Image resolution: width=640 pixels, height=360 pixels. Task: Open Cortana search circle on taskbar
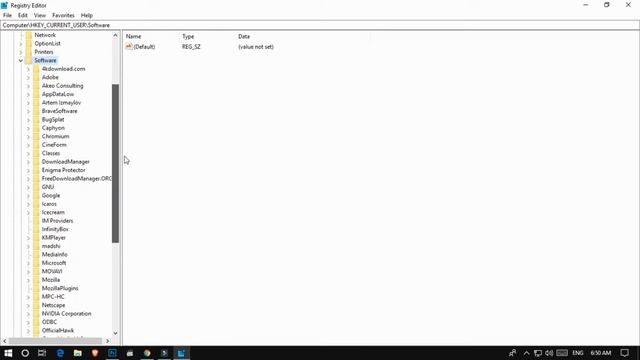(25, 353)
